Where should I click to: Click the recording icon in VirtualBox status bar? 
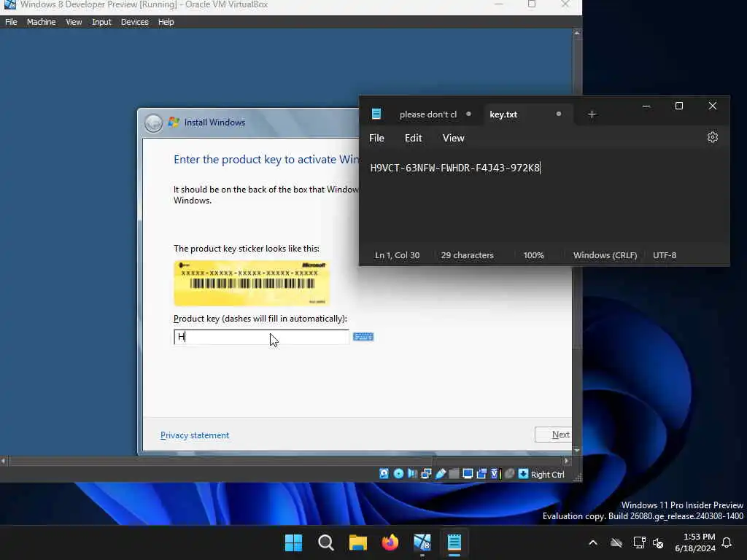point(481,474)
